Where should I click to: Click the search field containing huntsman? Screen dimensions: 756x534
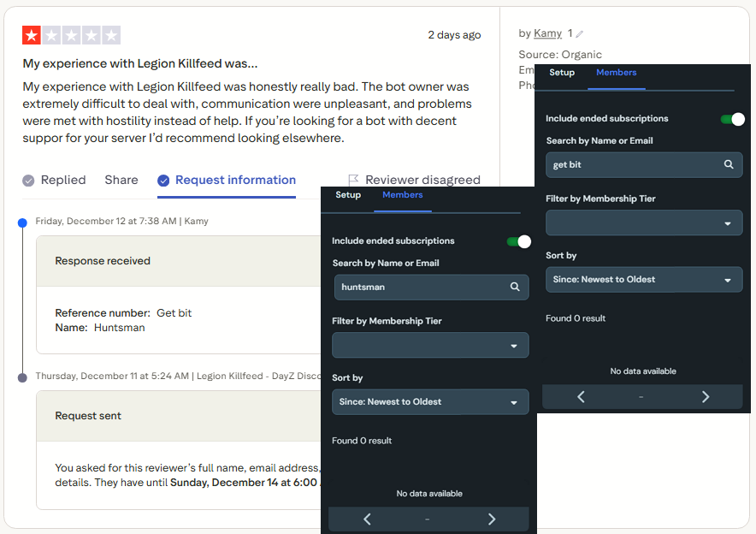[x=432, y=287]
